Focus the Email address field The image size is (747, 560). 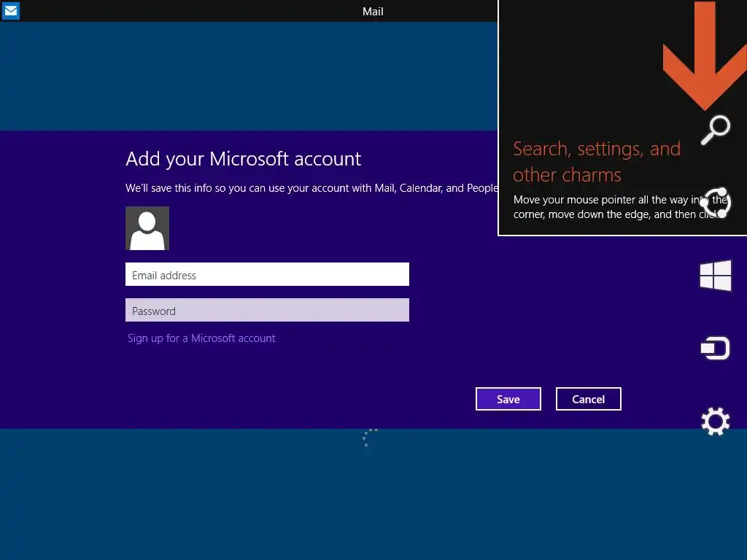267,274
